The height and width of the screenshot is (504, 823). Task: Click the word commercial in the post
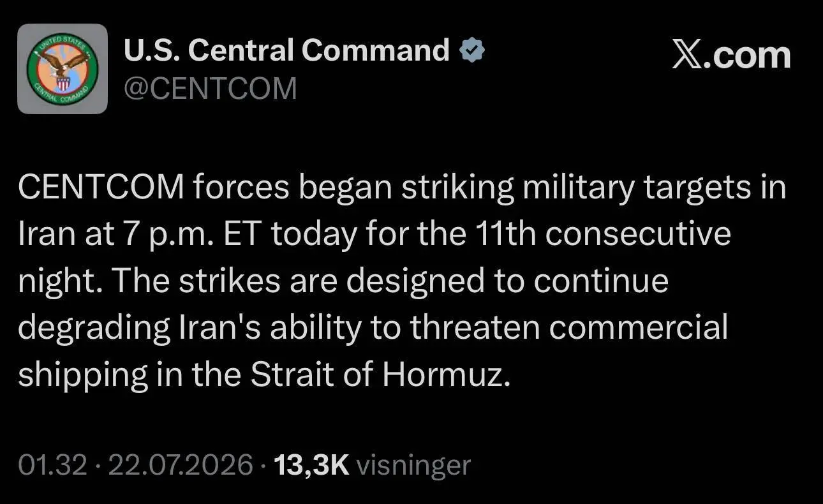point(639,329)
